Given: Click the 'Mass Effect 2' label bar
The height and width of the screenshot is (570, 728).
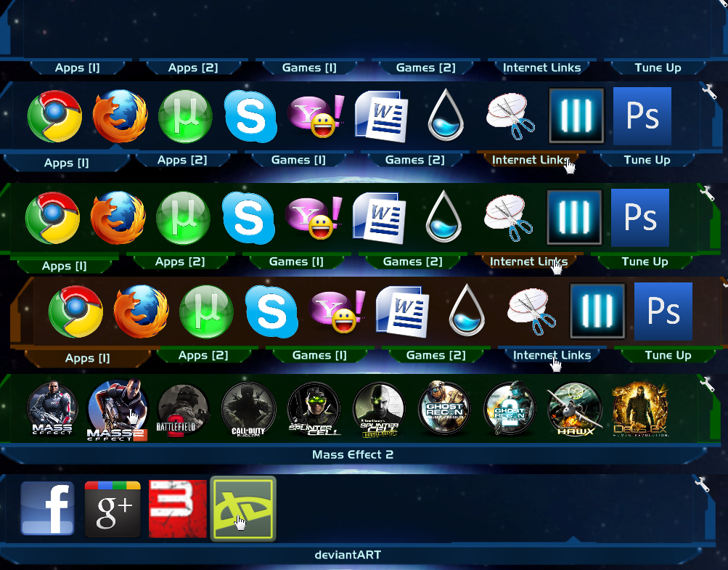Looking at the screenshot, I should click(x=353, y=455).
